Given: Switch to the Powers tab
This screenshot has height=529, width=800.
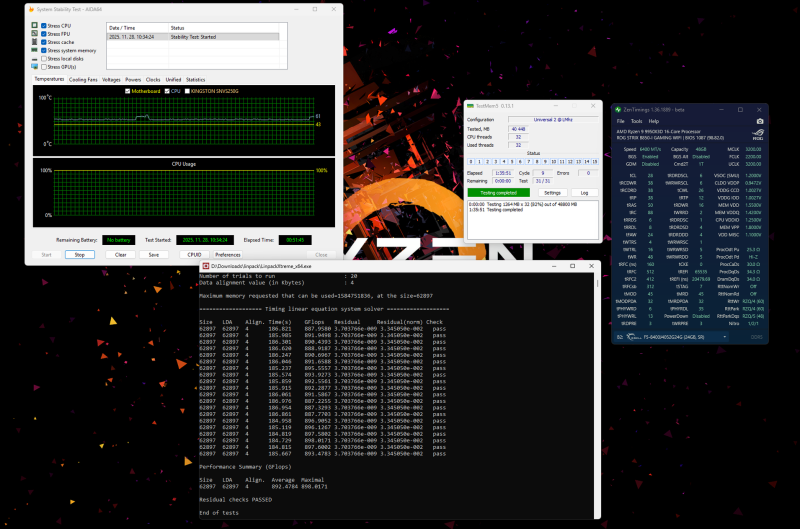Looking at the screenshot, I should (133, 80).
